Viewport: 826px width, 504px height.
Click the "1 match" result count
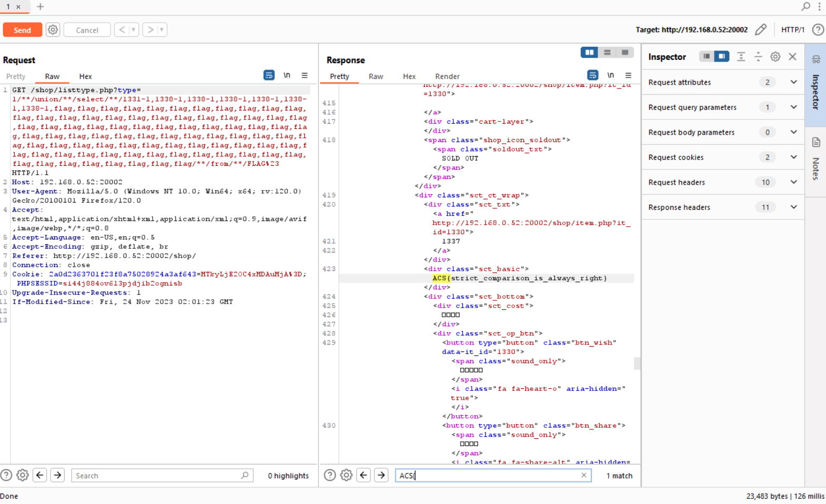coord(619,476)
